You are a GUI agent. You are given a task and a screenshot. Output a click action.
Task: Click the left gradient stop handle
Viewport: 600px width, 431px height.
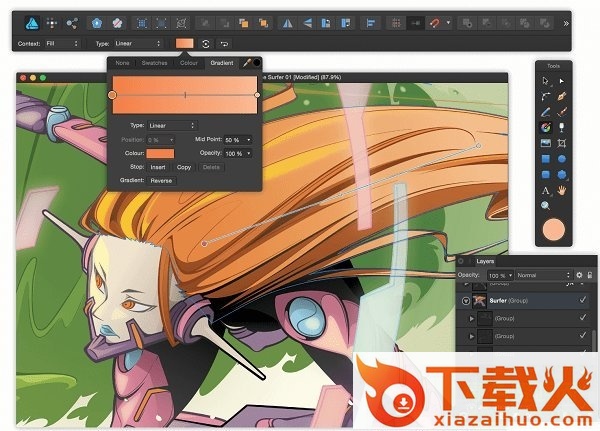click(x=112, y=95)
